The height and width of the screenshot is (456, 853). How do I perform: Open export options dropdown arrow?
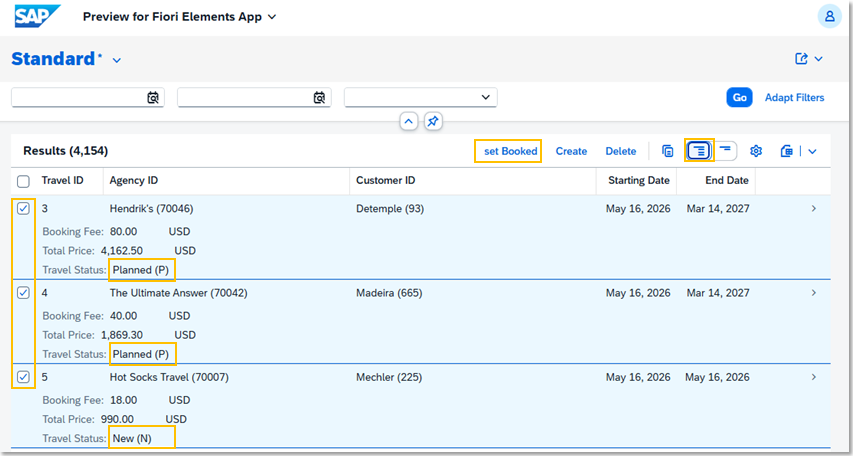812,152
